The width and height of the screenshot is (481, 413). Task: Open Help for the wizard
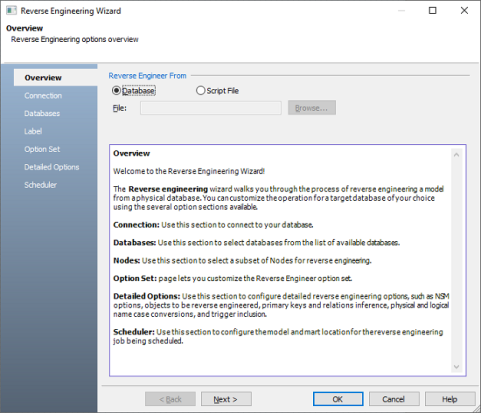coord(450,399)
